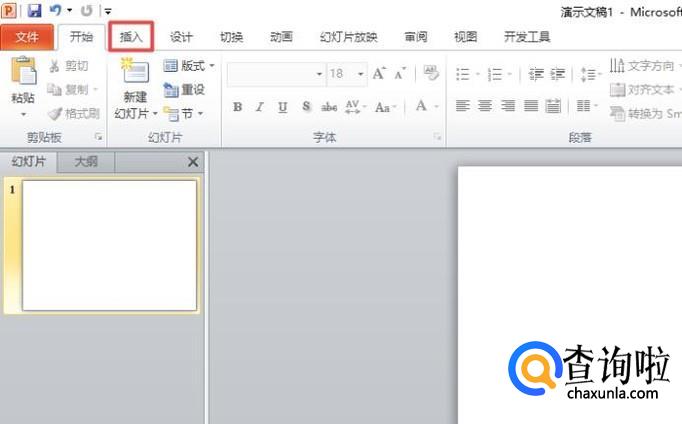
Task: Click the Clear All Formatting icon
Action: pyautogui.click(x=431, y=73)
